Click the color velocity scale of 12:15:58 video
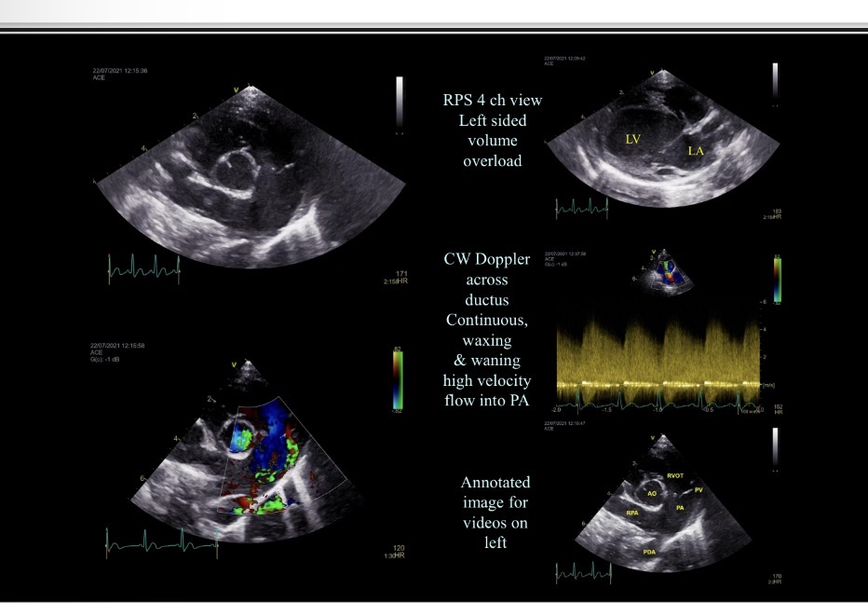Screen dimensions: 868x603 [x=398, y=380]
